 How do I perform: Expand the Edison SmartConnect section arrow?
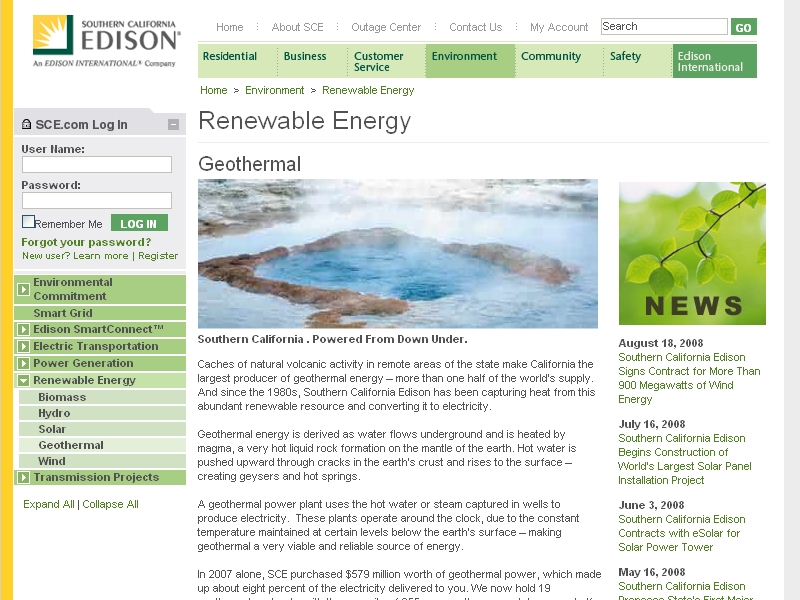[23, 329]
